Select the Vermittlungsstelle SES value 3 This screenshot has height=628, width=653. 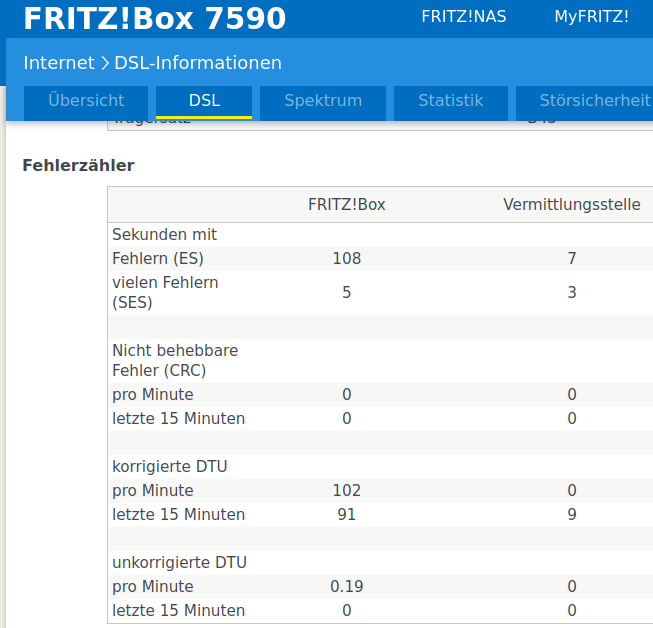click(x=572, y=292)
